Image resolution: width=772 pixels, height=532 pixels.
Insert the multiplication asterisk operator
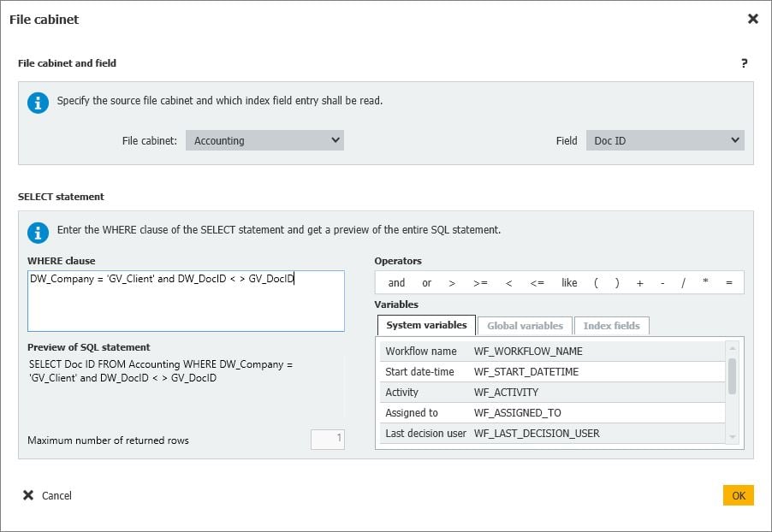tap(705, 283)
